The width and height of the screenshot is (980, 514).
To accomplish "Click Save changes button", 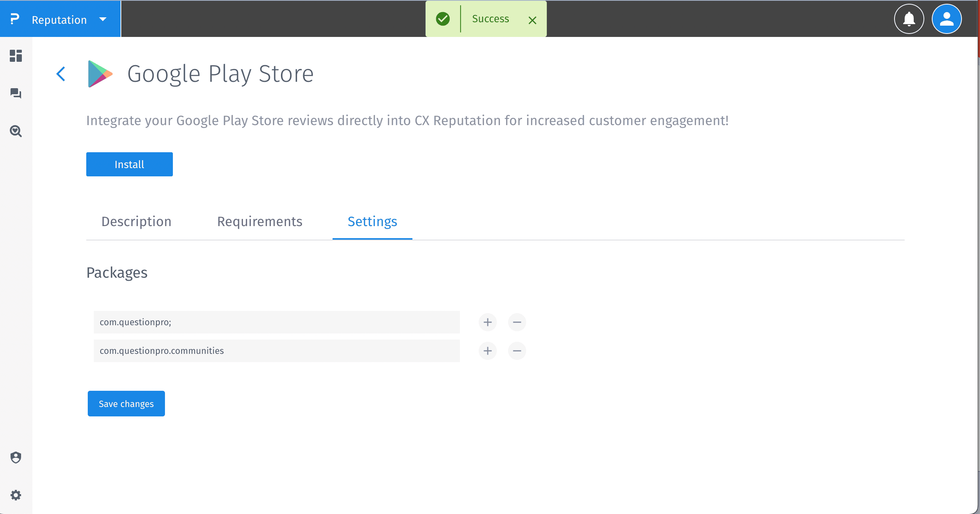I will tap(126, 404).
